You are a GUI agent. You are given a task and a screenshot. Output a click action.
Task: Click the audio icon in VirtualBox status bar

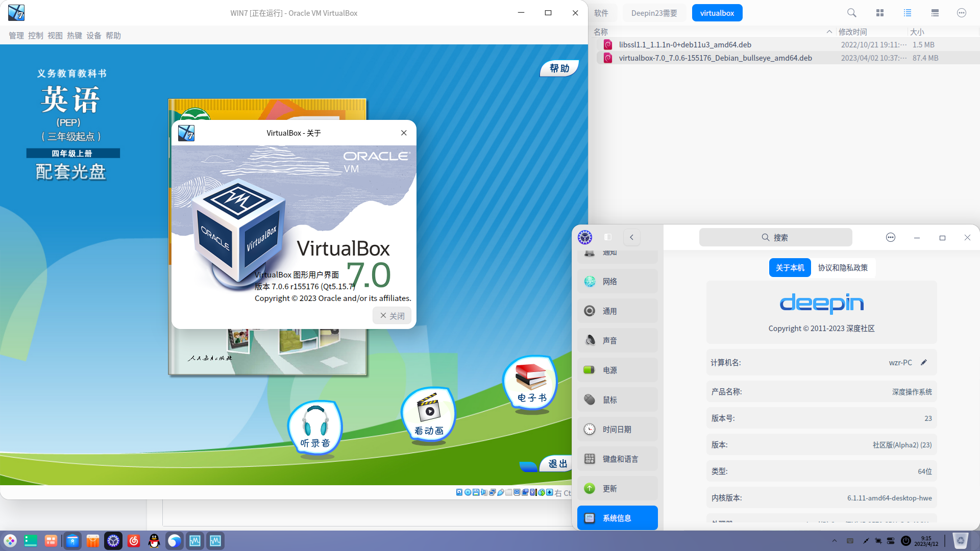484,492
